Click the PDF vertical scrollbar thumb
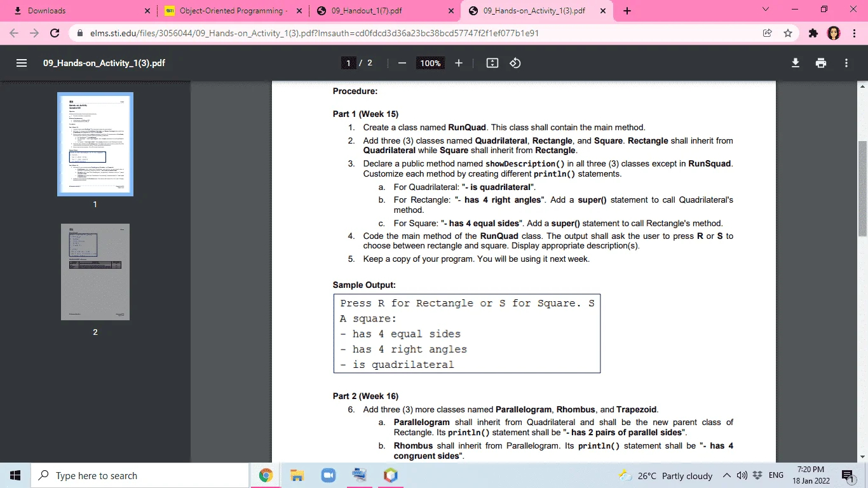Image resolution: width=868 pixels, height=488 pixels. [x=862, y=189]
